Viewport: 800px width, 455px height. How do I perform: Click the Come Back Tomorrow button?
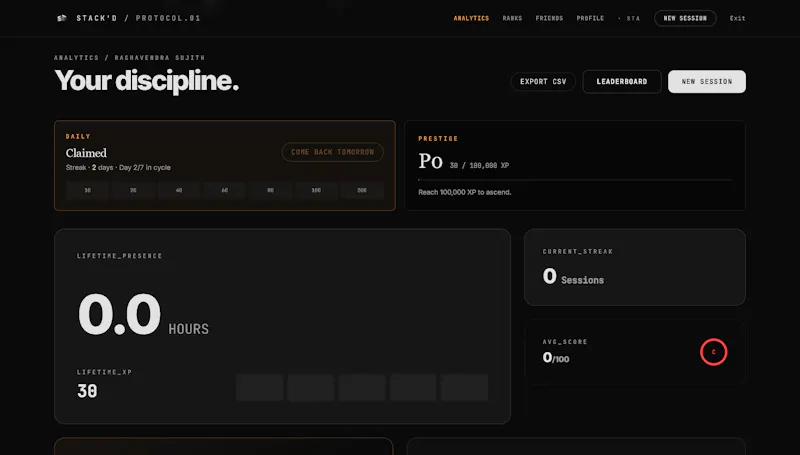point(333,152)
